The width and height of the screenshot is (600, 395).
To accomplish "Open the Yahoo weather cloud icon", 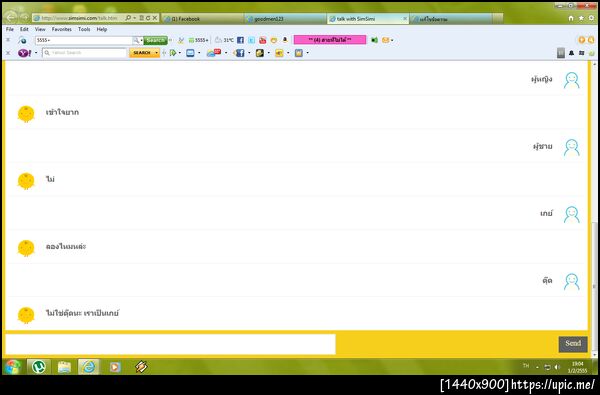I will pyautogui.click(x=214, y=53).
